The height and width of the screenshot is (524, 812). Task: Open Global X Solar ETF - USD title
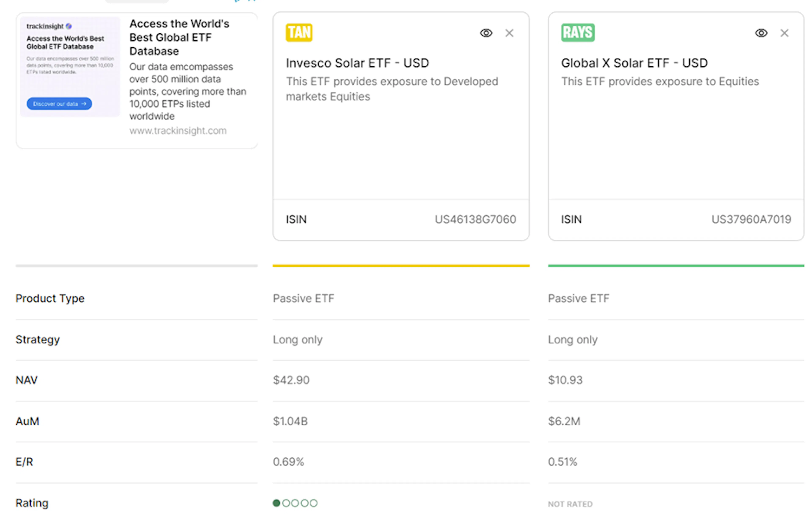click(634, 63)
